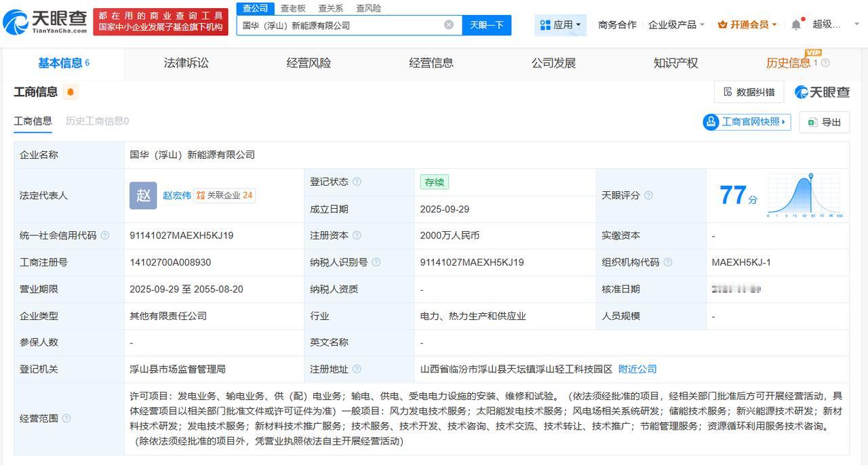This screenshot has height=465, width=868.
Task: Open the 经营信息 tab
Action: pos(431,63)
